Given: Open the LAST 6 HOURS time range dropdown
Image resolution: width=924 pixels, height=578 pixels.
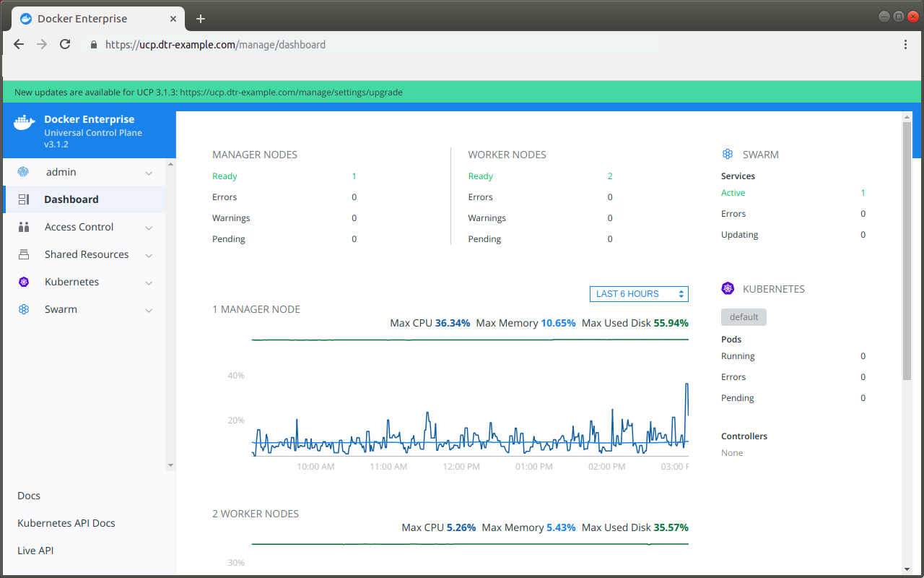Looking at the screenshot, I should click(x=639, y=294).
